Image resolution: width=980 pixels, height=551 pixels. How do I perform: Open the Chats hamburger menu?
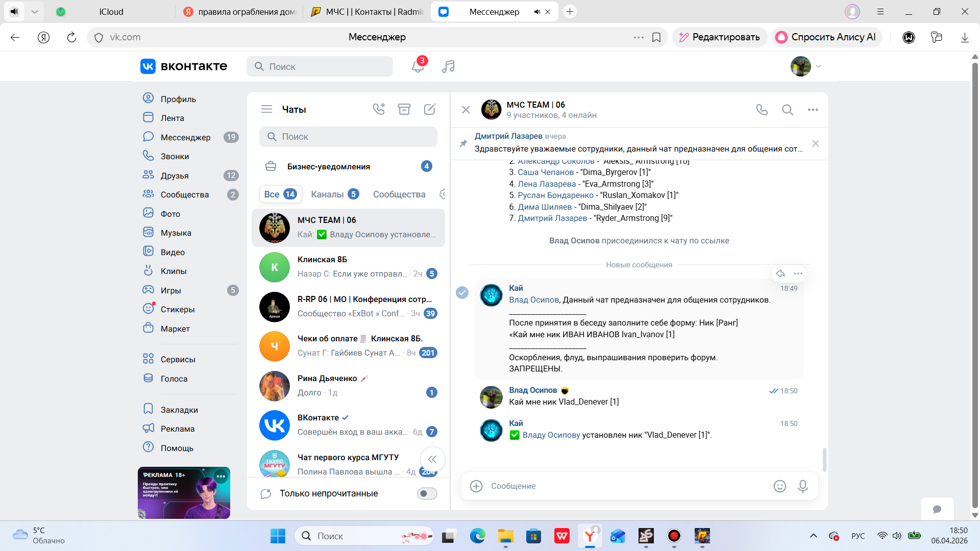tap(266, 109)
